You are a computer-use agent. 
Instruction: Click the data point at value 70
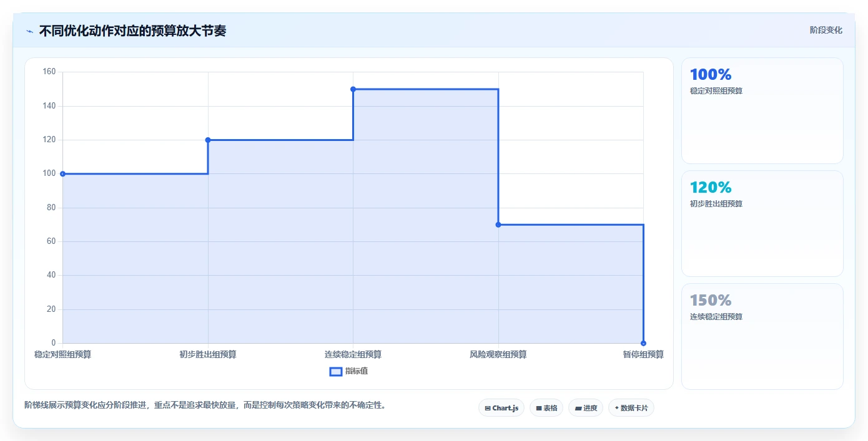click(x=498, y=225)
